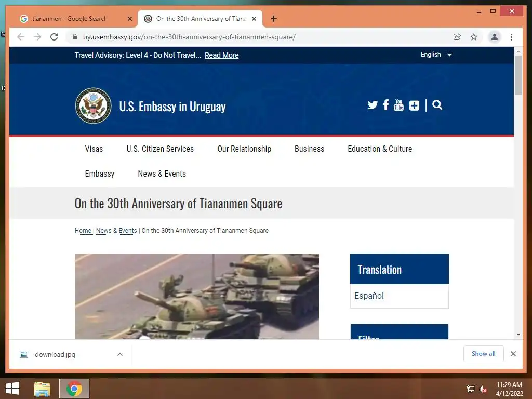Bookmark this page with the star icon
The height and width of the screenshot is (399, 532).
474,37
